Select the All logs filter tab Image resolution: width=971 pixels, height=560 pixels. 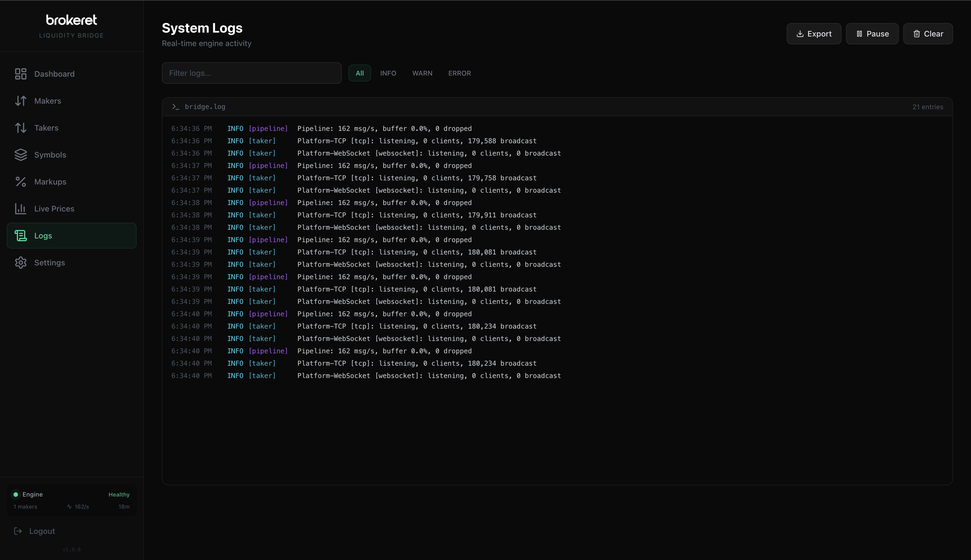(x=359, y=73)
